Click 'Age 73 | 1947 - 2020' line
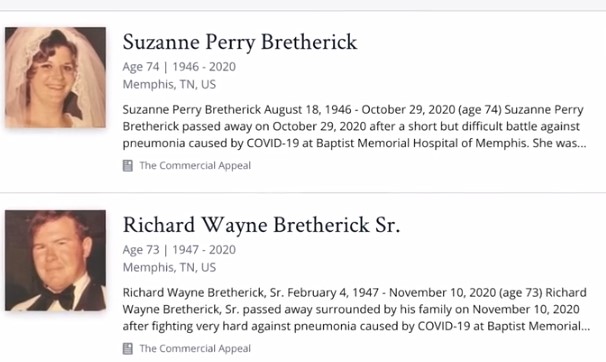Image resolution: width=606 pixels, height=362 pixels. click(179, 250)
